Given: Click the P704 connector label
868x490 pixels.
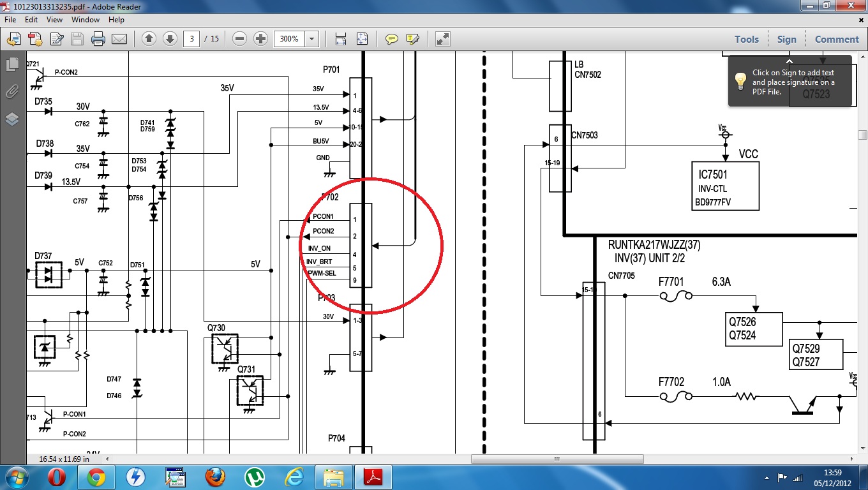Looking at the screenshot, I should [337, 438].
